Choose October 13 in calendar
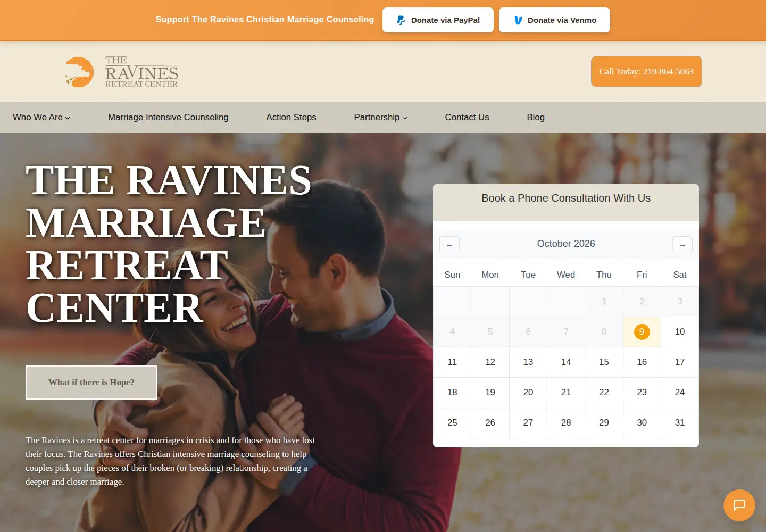The height and width of the screenshot is (532, 766). 528,362
